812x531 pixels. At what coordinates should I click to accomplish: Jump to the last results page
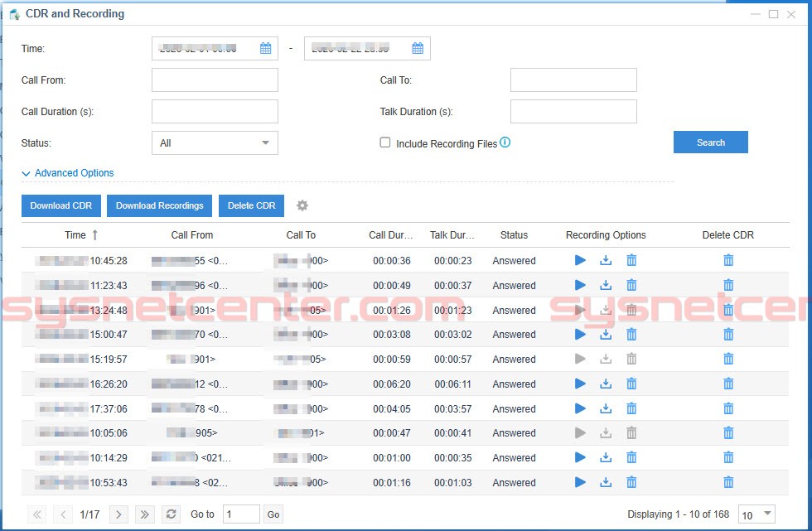pyautogui.click(x=144, y=514)
